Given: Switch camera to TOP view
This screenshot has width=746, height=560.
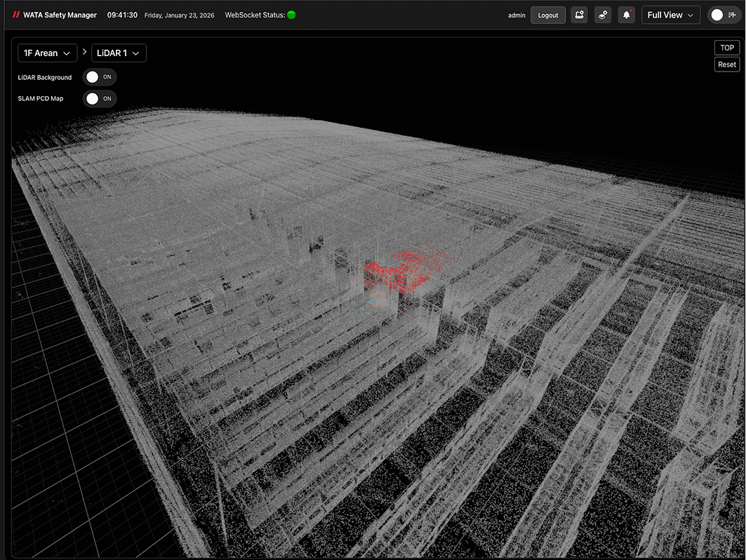Looking at the screenshot, I should (x=727, y=48).
